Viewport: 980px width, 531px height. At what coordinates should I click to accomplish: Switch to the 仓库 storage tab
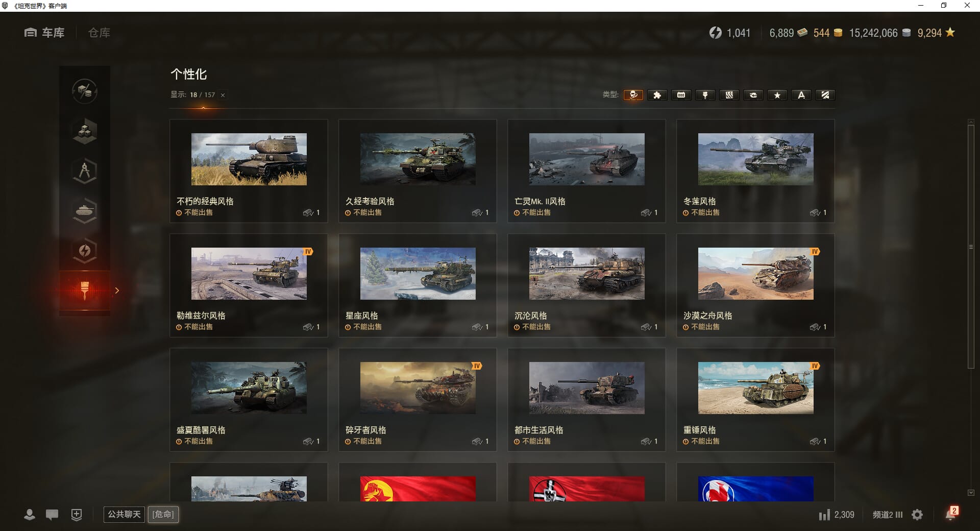[99, 33]
